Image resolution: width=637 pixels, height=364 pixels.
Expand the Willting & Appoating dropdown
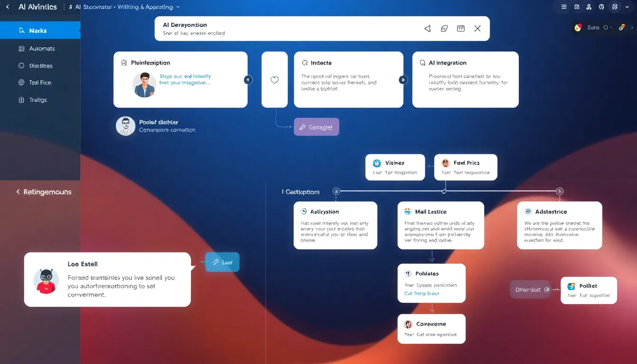(x=178, y=7)
